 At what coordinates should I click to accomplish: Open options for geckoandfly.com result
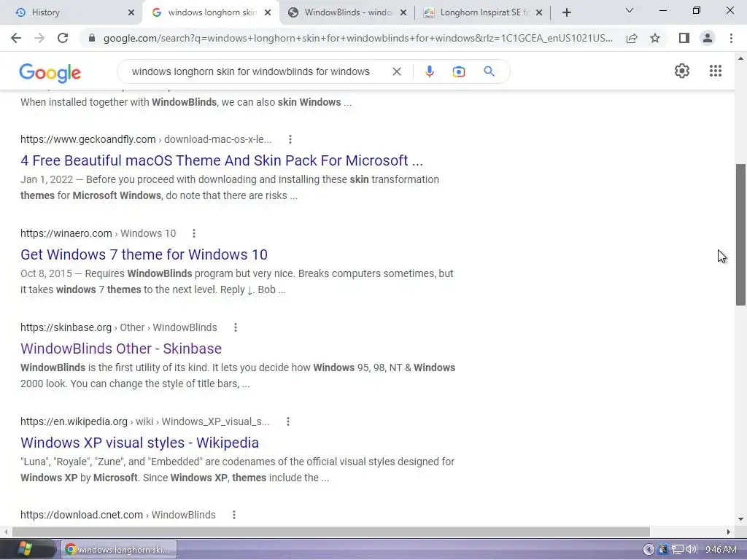click(x=290, y=139)
